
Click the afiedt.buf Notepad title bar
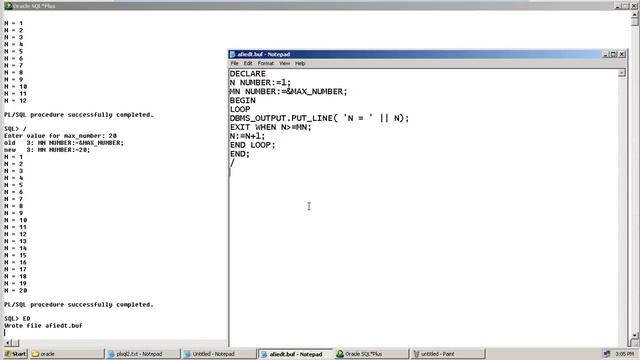click(416, 54)
